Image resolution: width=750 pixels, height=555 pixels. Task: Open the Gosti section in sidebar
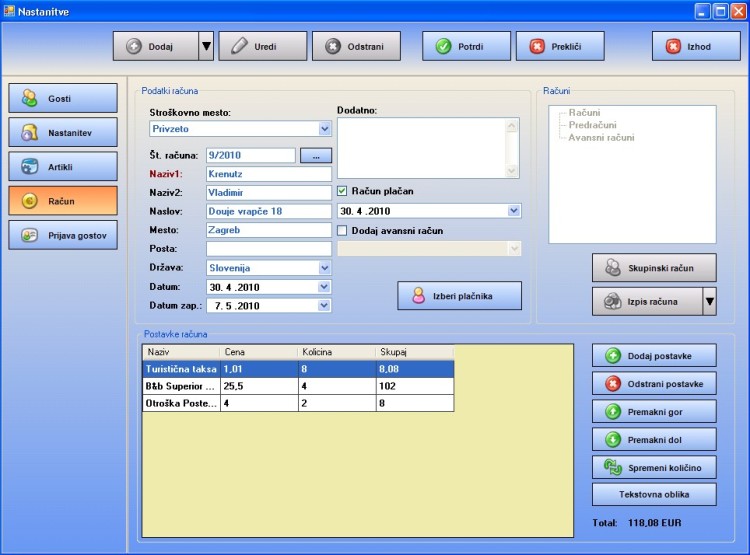coord(64,99)
